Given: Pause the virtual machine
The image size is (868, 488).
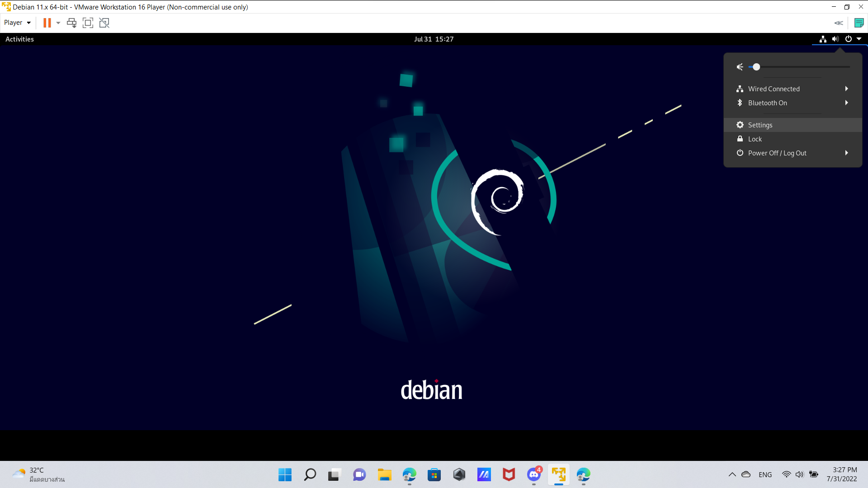Looking at the screenshot, I should click(x=47, y=23).
